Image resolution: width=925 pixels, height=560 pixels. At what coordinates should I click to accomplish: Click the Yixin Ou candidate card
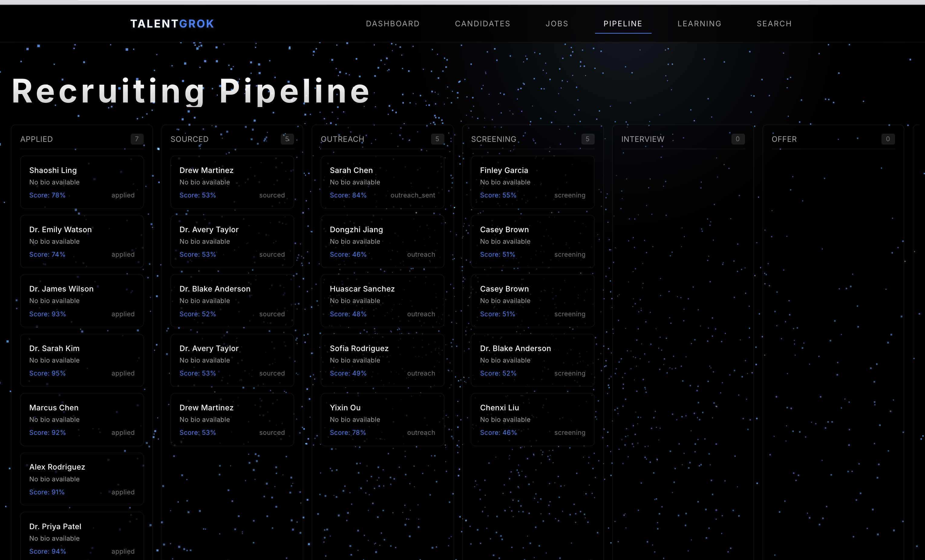(x=382, y=419)
